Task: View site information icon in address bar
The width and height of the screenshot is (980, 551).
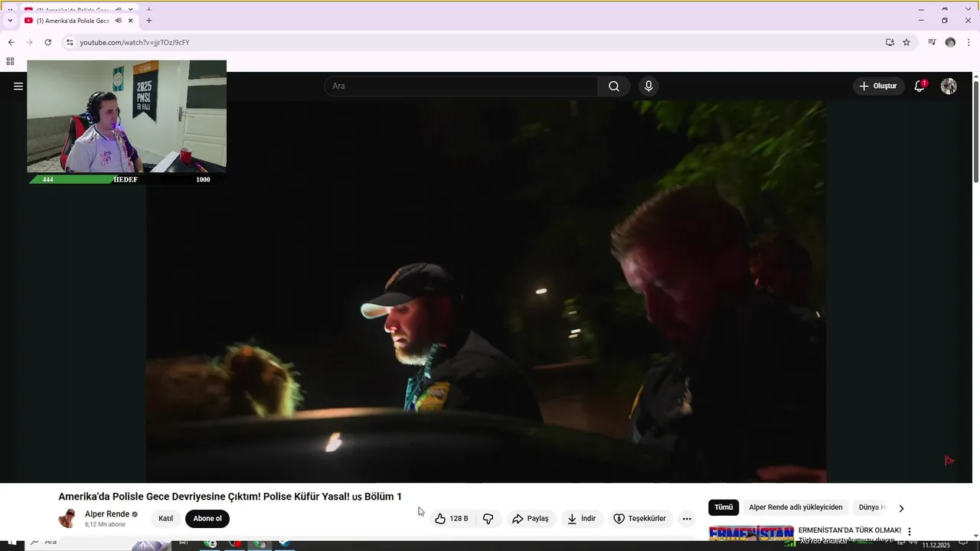Action: 69,42
